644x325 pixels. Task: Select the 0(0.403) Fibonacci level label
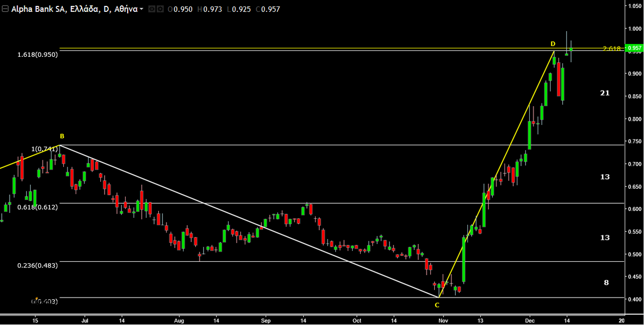(x=45, y=301)
